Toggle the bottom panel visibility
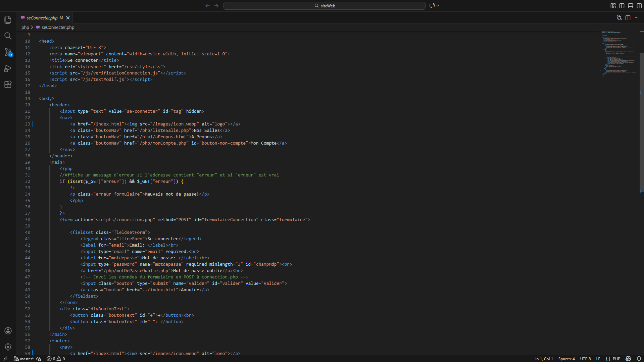644x362 pixels. (631, 6)
